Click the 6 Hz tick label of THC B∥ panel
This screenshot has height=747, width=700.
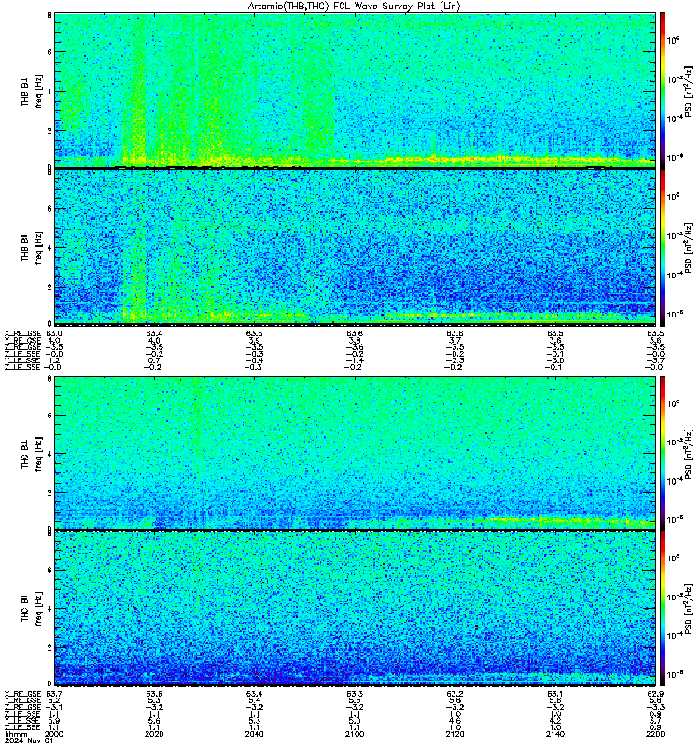(49, 570)
